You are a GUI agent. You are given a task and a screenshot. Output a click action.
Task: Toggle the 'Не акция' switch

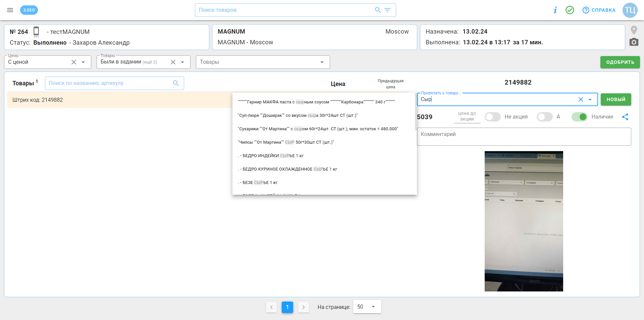click(x=492, y=117)
